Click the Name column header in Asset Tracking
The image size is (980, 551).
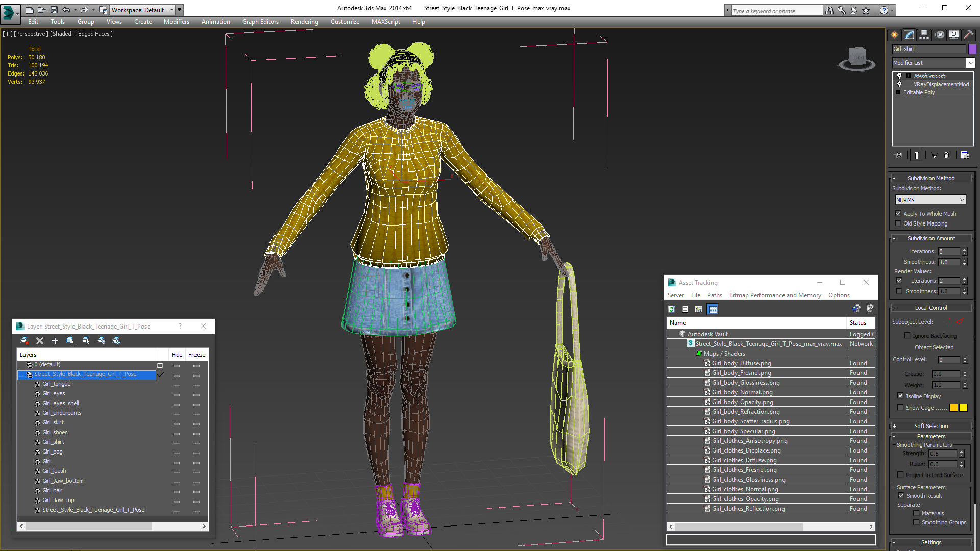coord(756,323)
